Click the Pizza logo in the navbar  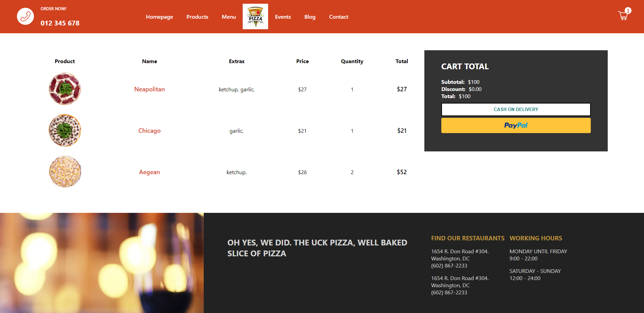coord(255,17)
